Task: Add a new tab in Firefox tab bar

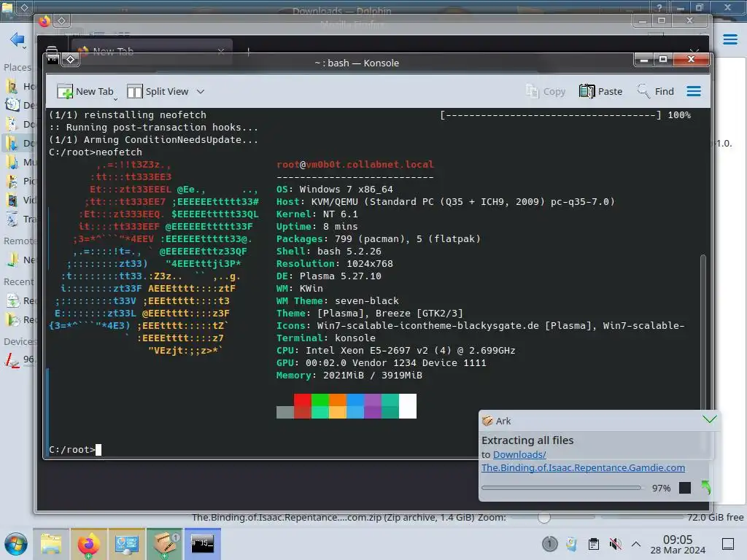Action: [248, 51]
